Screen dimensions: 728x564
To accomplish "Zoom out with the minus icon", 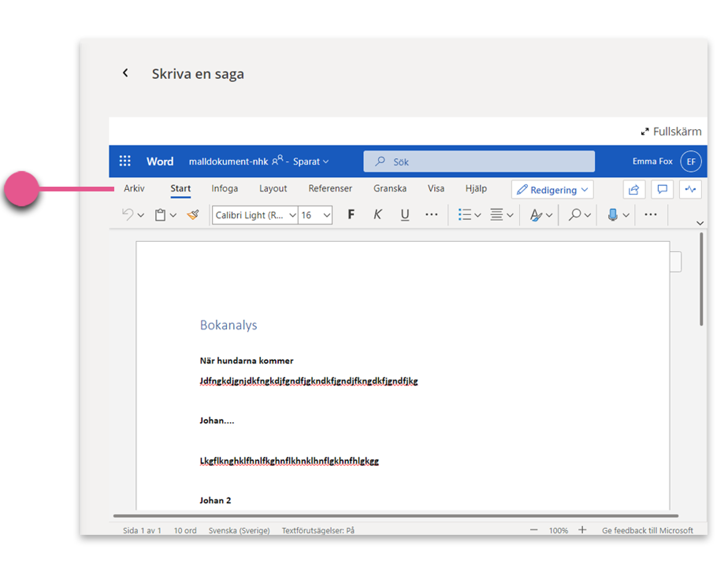I will pyautogui.click(x=534, y=530).
